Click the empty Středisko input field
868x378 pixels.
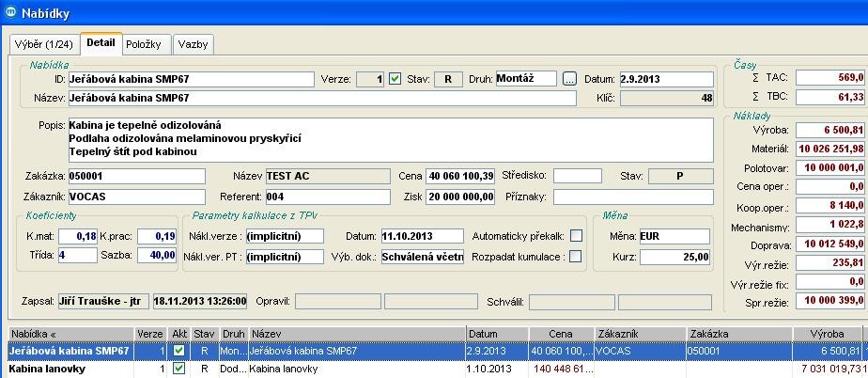[577, 176]
